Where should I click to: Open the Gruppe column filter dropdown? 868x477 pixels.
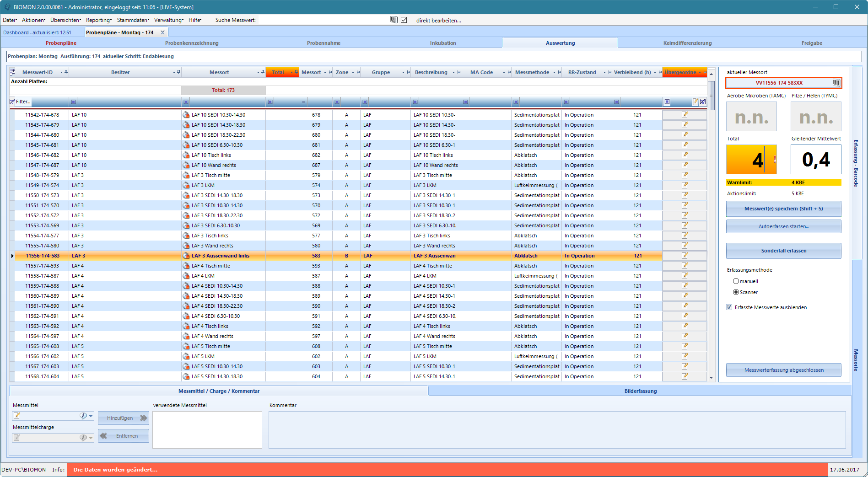click(403, 72)
